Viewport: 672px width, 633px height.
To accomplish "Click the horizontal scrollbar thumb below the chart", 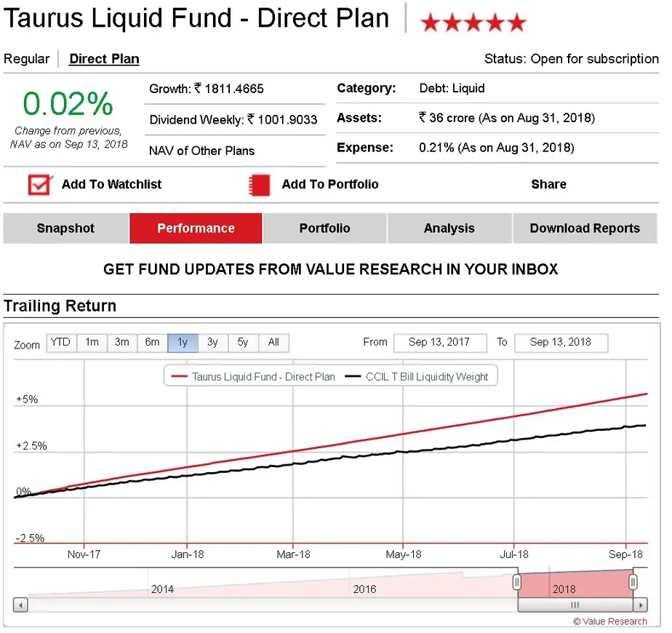I will tap(575, 605).
